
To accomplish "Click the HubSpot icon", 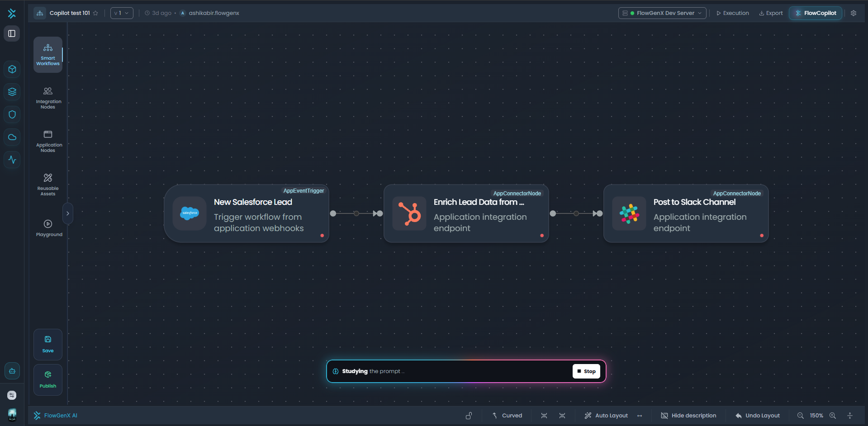I will tap(409, 213).
